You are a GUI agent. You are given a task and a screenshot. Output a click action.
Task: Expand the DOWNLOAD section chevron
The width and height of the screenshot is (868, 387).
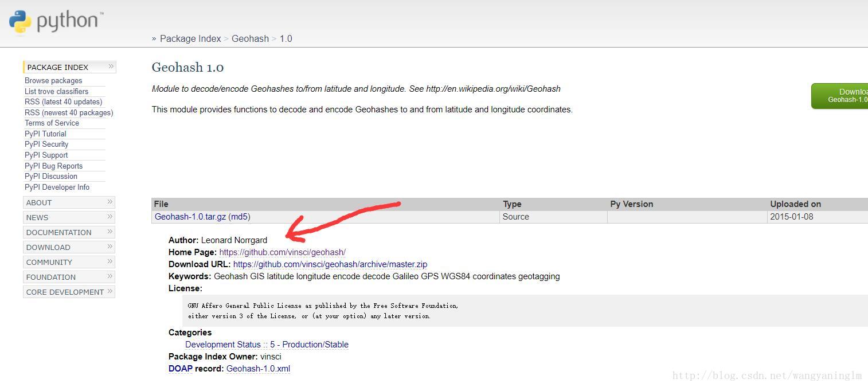[x=110, y=247]
